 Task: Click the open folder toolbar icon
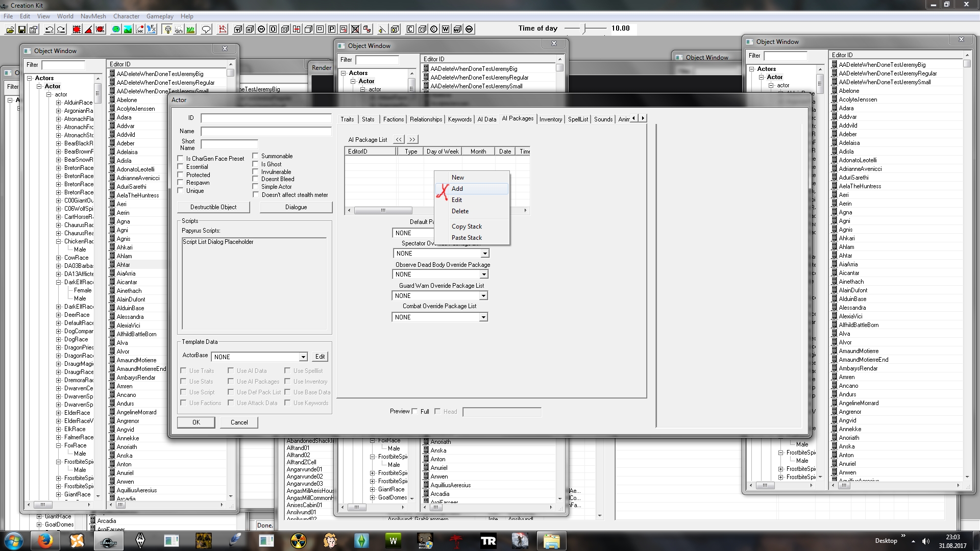click(10, 29)
